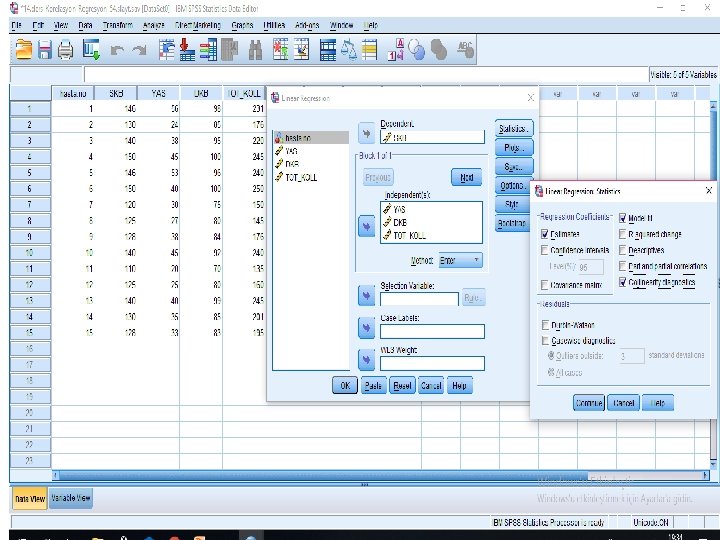Toggle value labels icon
Screen dimensions: 720x540
pos(396,50)
